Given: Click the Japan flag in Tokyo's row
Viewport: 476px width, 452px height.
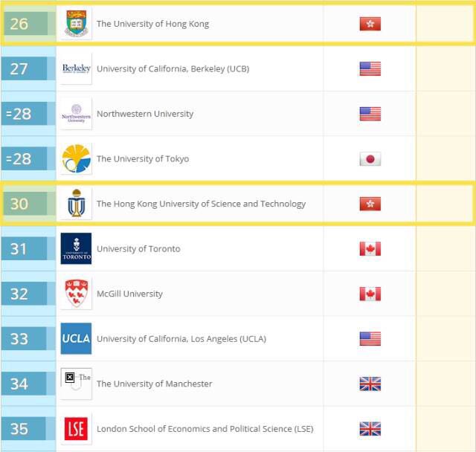Looking at the screenshot, I should click(370, 159).
